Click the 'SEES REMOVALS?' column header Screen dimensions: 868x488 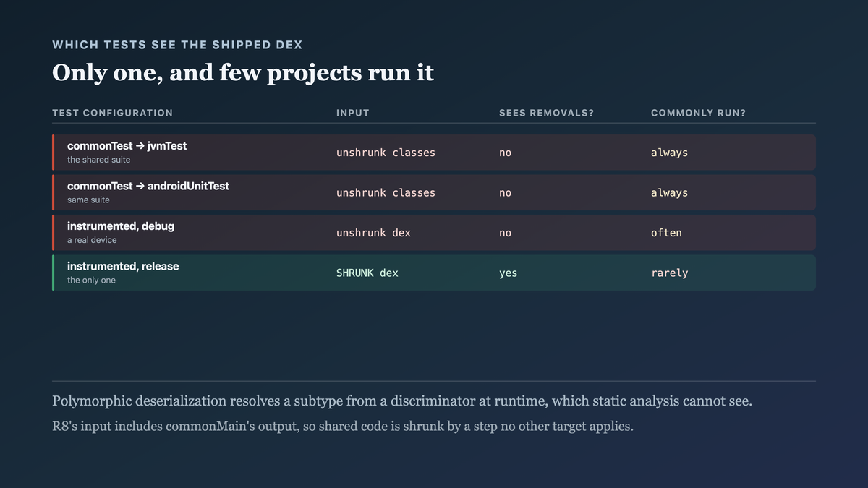pos(546,113)
